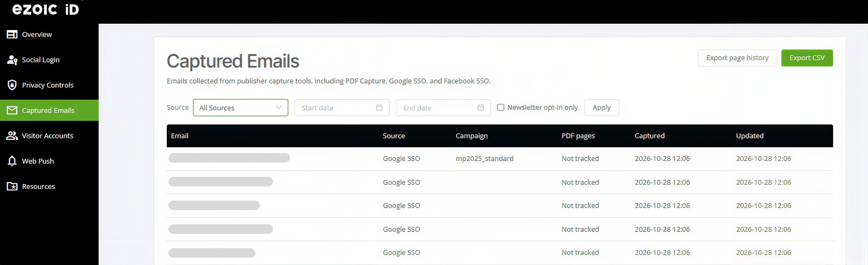The width and height of the screenshot is (868, 265).
Task: Click calendar icon in Start date field
Action: [x=379, y=108]
